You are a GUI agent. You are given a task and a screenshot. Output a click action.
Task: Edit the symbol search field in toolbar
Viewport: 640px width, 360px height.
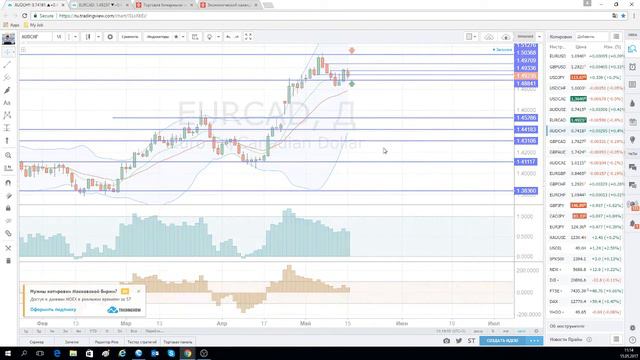pyautogui.click(x=36, y=37)
